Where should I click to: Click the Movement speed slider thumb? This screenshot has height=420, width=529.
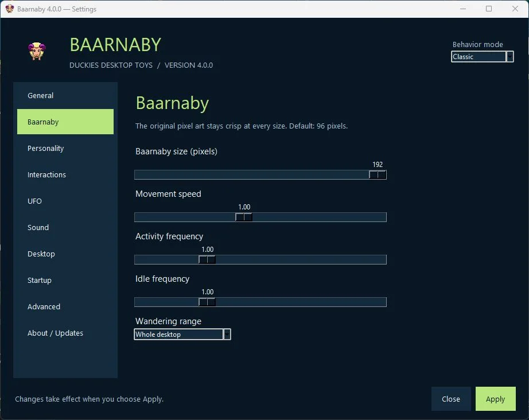244,217
